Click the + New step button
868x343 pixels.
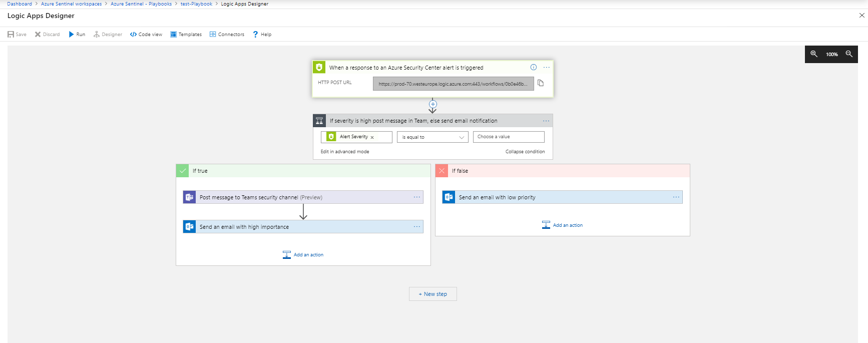[x=433, y=294]
